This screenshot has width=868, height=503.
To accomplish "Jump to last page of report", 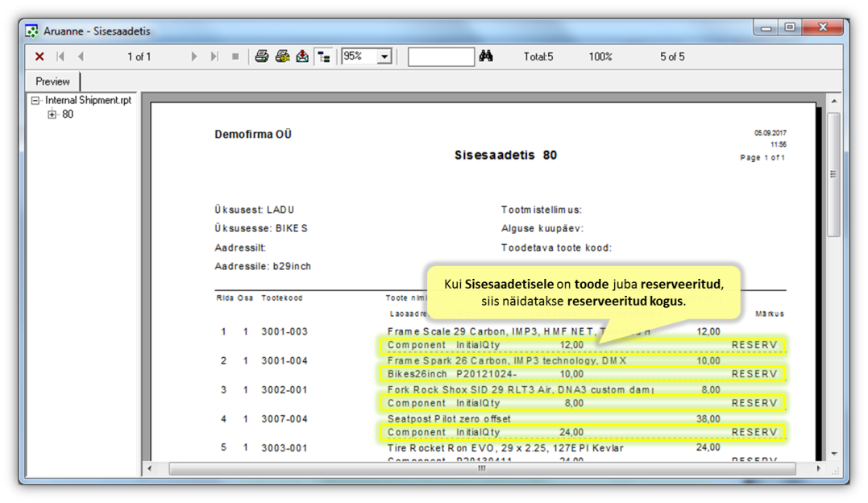I will (x=214, y=56).
